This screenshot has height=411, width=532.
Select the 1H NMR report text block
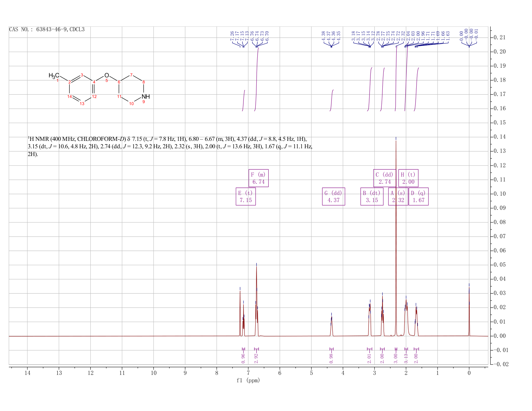tap(170, 147)
